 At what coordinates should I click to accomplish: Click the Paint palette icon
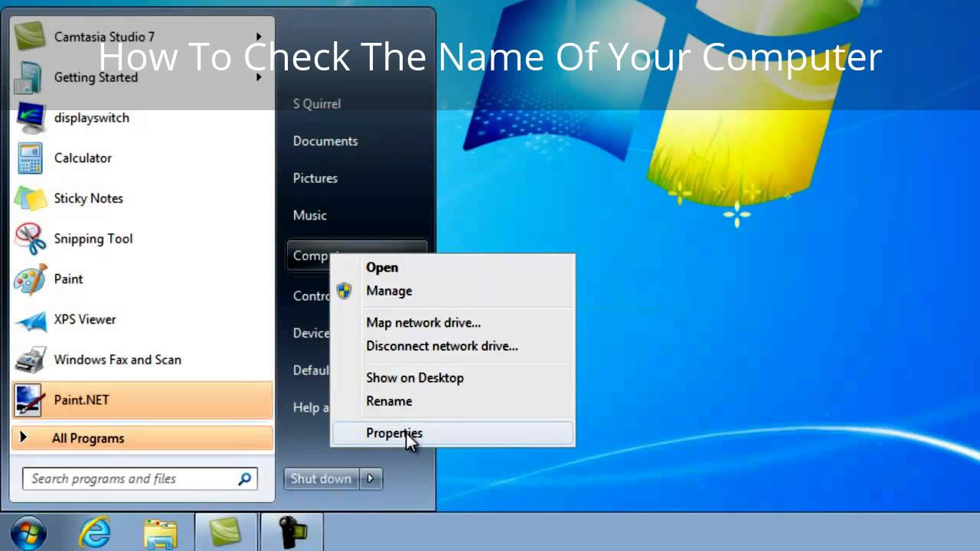[31, 279]
